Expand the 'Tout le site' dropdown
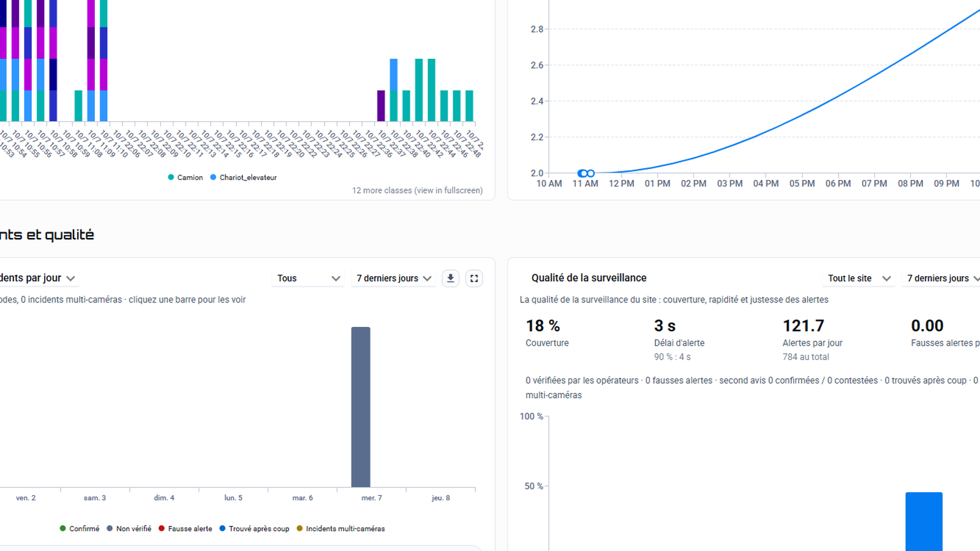Screen dimensions: 980x551 858,278
